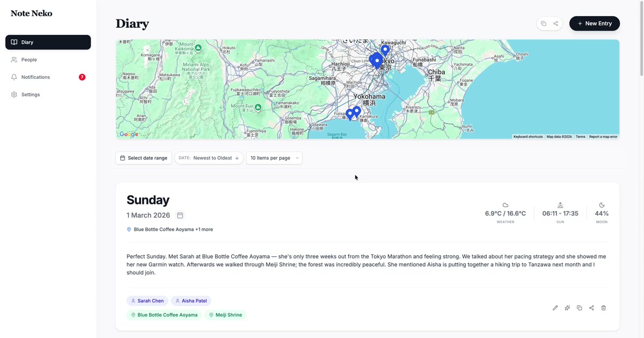Click the Mount Kaikoma marker on map
The image size is (644, 338).
198,48
